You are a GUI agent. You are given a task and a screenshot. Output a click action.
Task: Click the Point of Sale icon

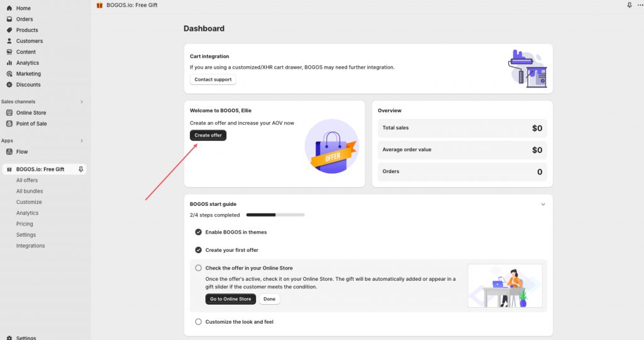[9, 124]
